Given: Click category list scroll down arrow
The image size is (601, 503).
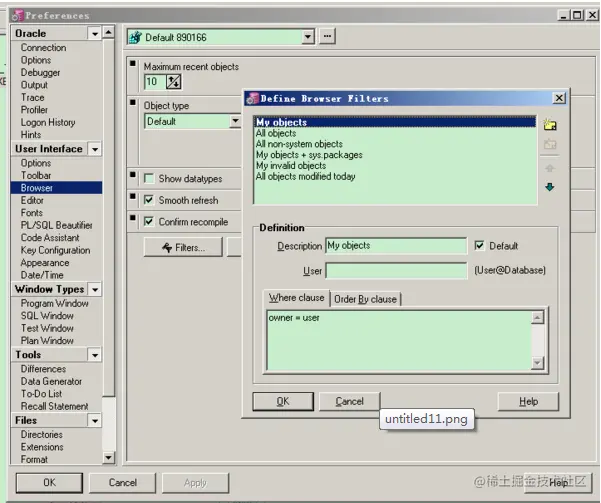Looking at the screenshot, I should pyautogui.click(x=108, y=457).
